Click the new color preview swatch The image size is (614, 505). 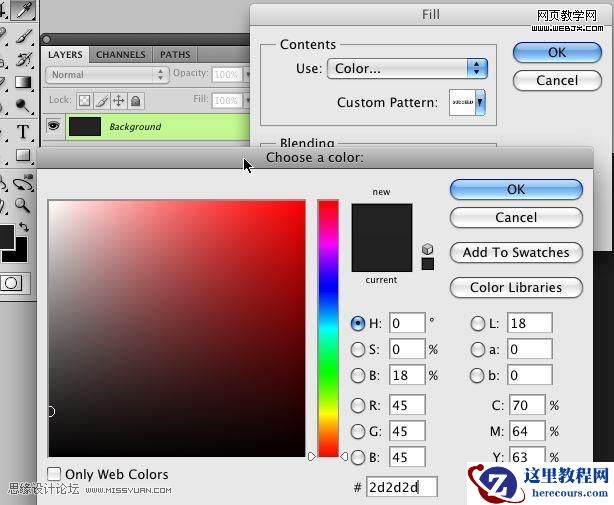(382, 220)
